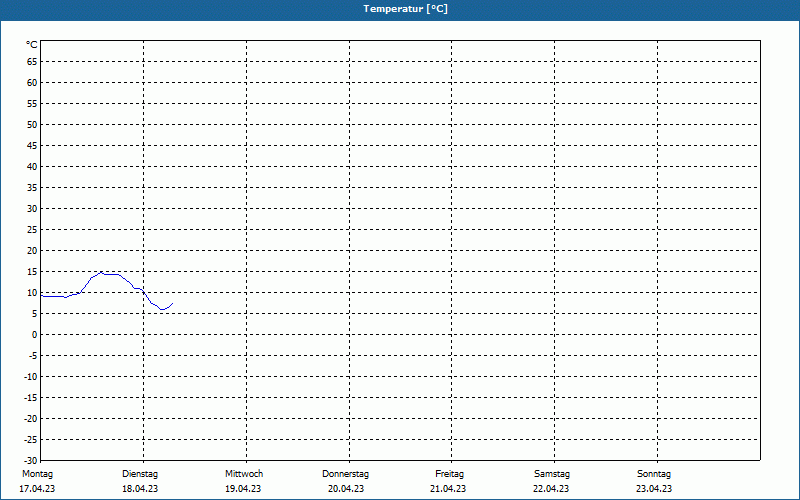The height and width of the screenshot is (500, 800).
Task: Click the 25 value on the temperature axis
Action: (x=32, y=230)
